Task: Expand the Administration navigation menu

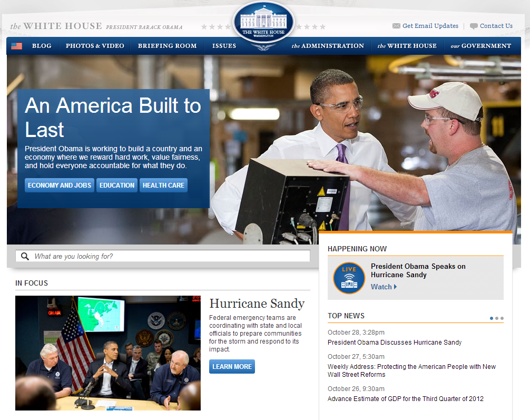Action: 328,46
